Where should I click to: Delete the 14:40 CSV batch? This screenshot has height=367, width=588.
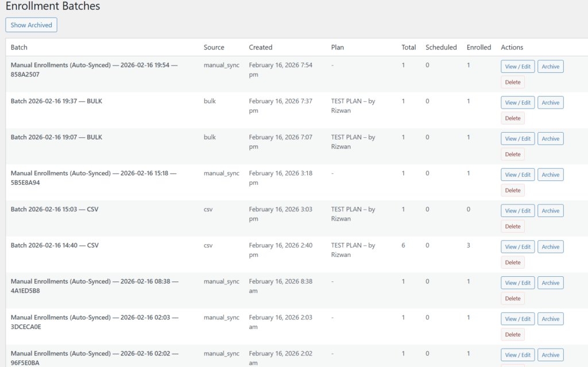pyautogui.click(x=512, y=262)
